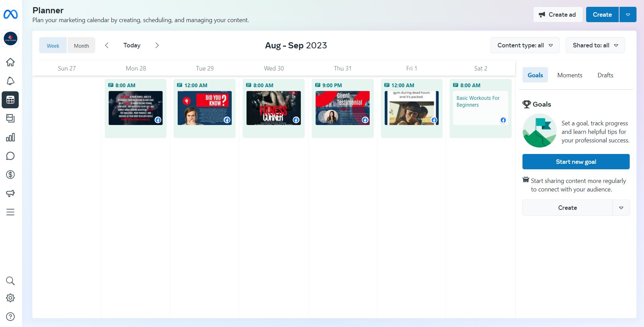Click the Facebook badge on Tuesday's post
Viewport: 644px width, 327px height.
point(227,120)
